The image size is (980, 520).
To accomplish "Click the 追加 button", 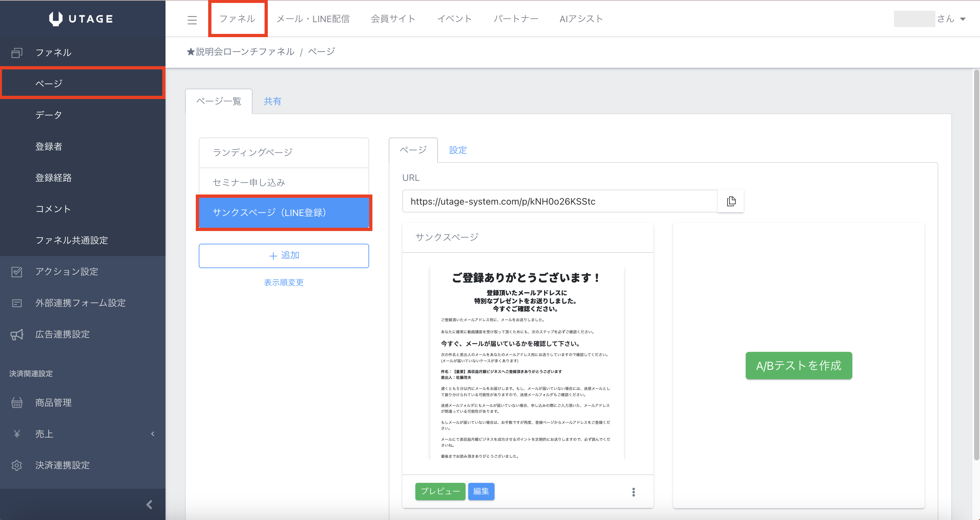I will pyautogui.click(x=283, y=256).
